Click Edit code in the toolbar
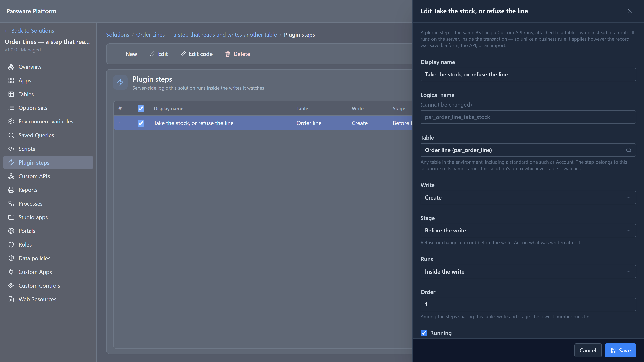This screenshot has width=644, height=362. tap(196, 54)
